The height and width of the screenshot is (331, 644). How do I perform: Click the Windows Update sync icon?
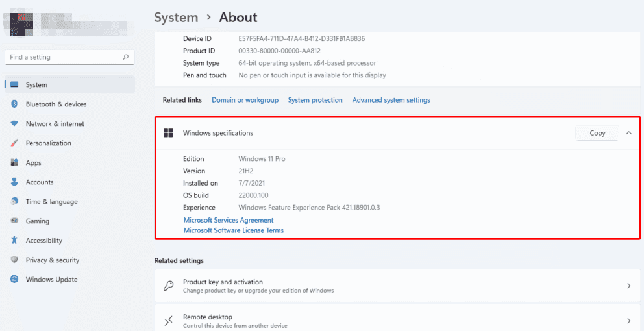point(14,279)
